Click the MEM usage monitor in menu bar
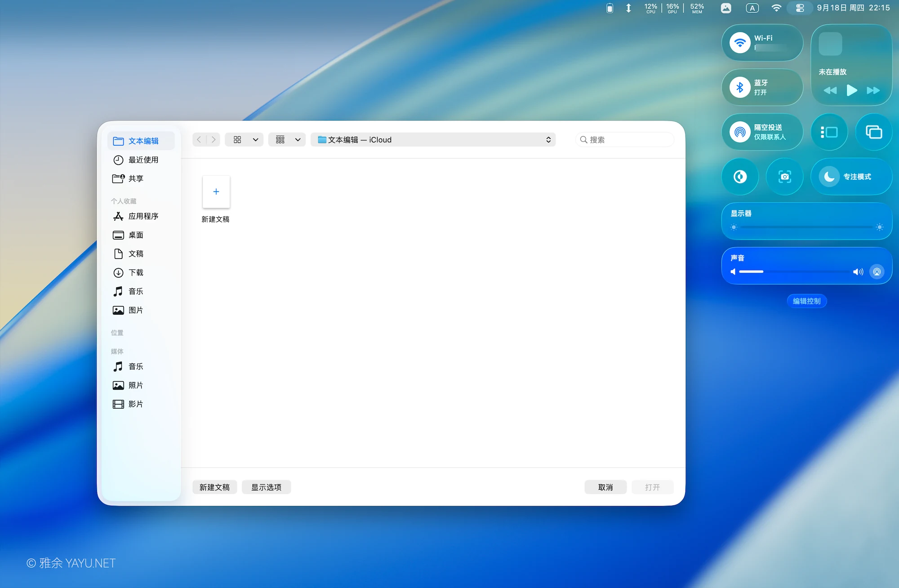Image resolution: width=899 pixels, height=588 pixels. (697, 8)
